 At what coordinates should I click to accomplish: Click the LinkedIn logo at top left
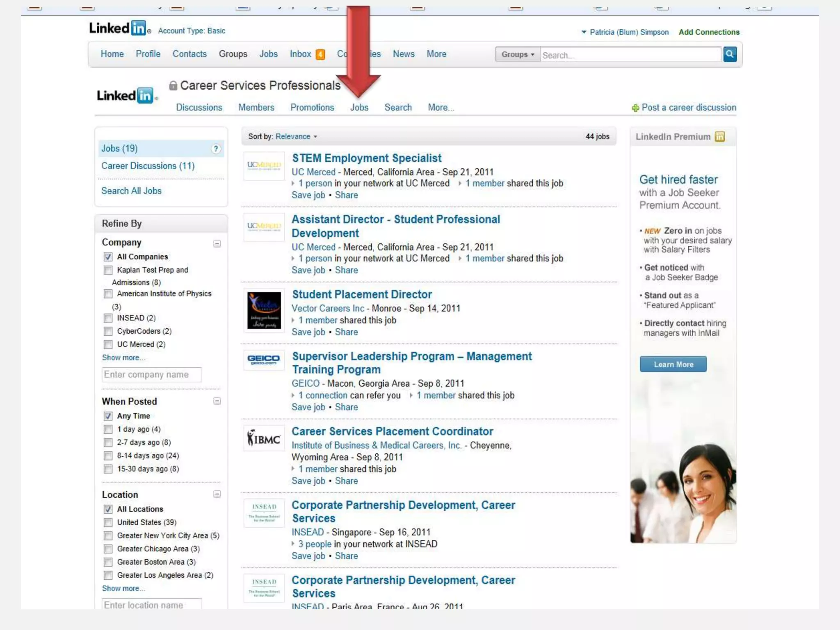click(x=117, y=28)
